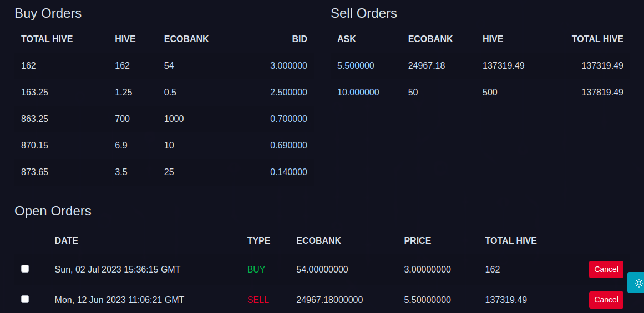Choose the 0.690000 bid price
Screen dimensions: 644x313
[x=288, y=145]
